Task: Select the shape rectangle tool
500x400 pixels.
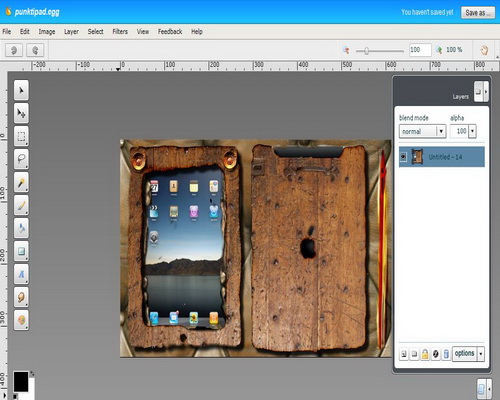Action: click(x=21, y=251)
